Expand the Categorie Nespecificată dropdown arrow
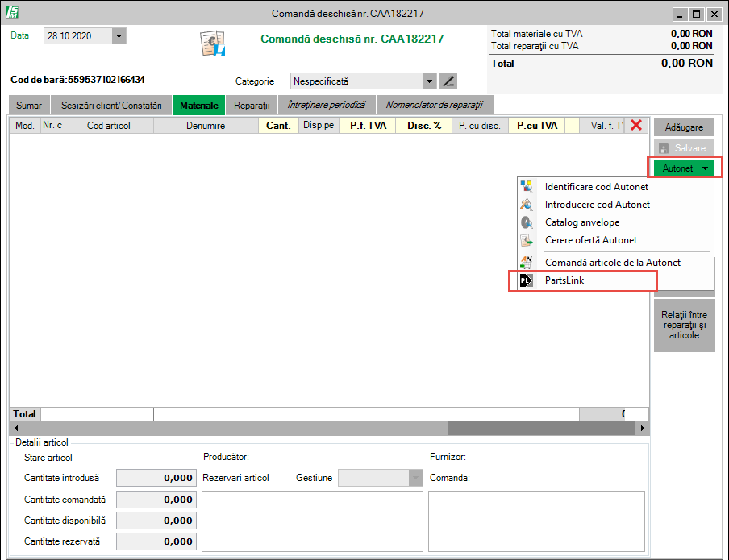The image size is (729, 560). coord(429,81)
